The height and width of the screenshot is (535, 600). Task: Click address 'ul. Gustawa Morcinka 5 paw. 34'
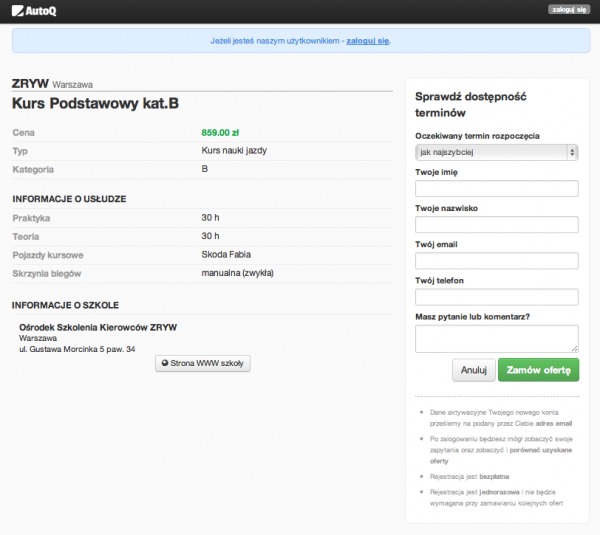[x=77, y=349]
